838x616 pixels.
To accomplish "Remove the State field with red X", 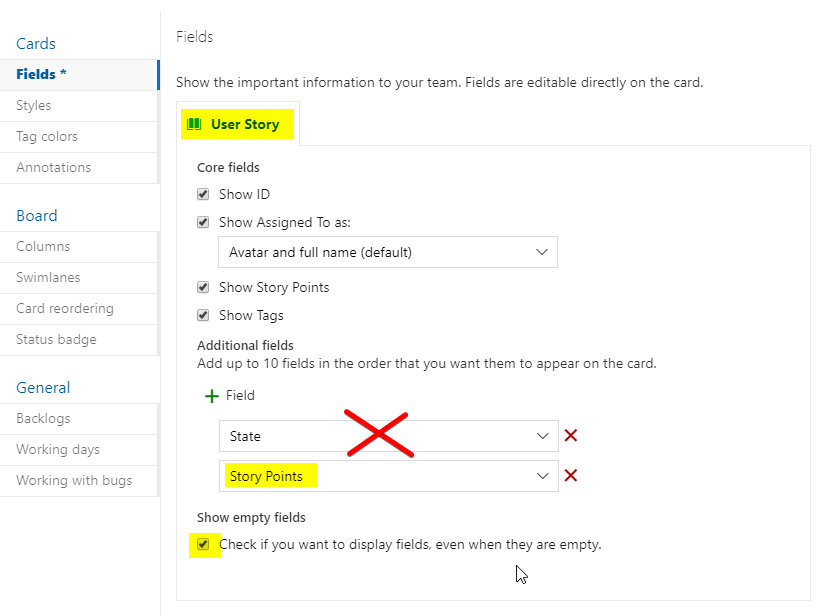I will [x=571, y=436].
